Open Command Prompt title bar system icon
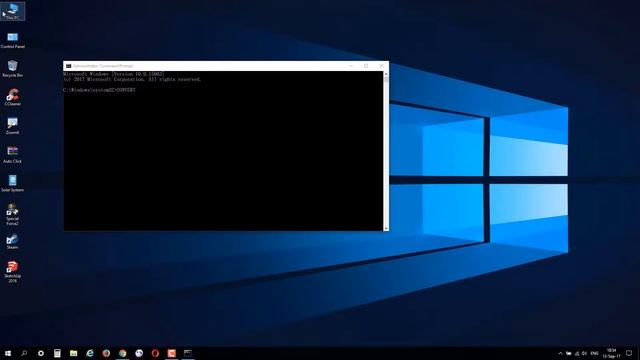 [68, 66]
